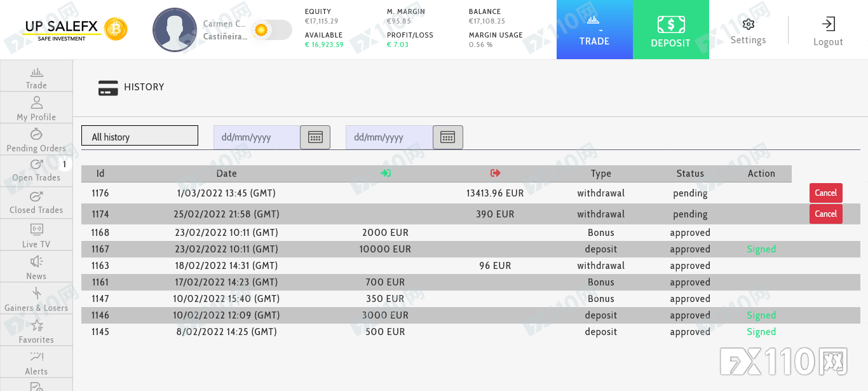Click transaction id 1163

[100, 266]
